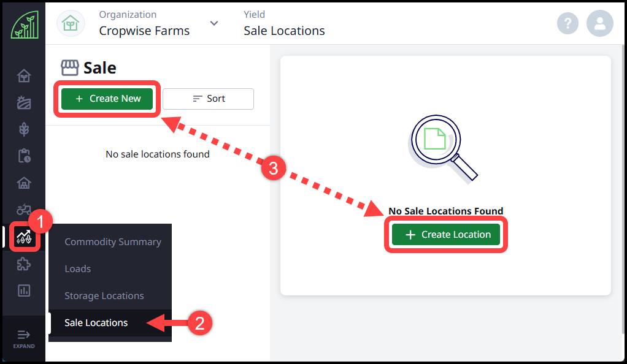Click 'No sale locations found' list text
The width and height of the screenshot is (627, 364).
pos(158,154)
